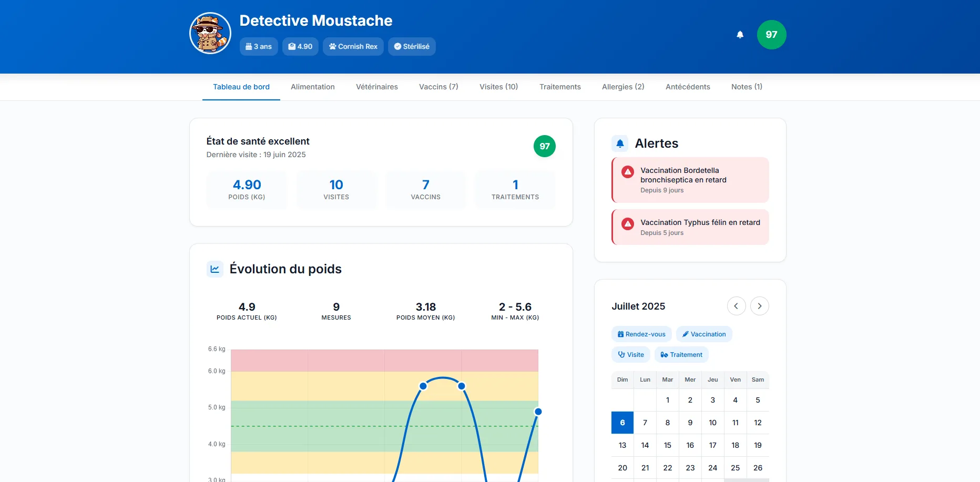This screenshot has width=980, height=482.
Task: Click the chart icon beside Évolution du poids
Action: [215, 269]
